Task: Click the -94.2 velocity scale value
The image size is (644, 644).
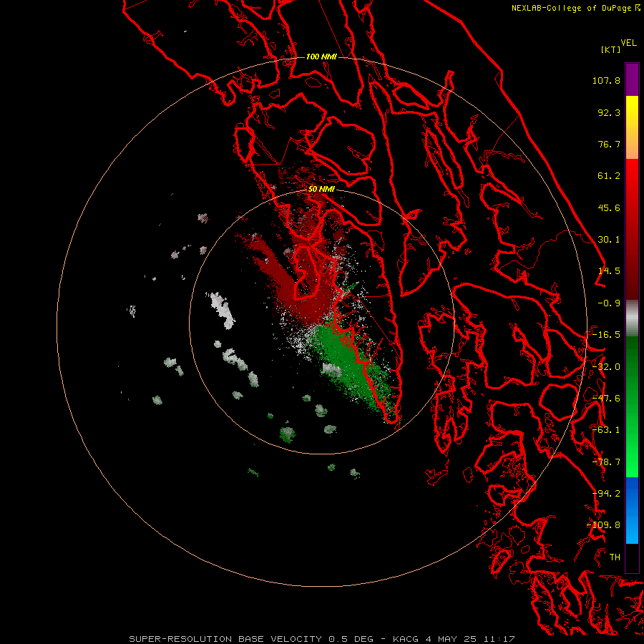Action: coord(606,494)
